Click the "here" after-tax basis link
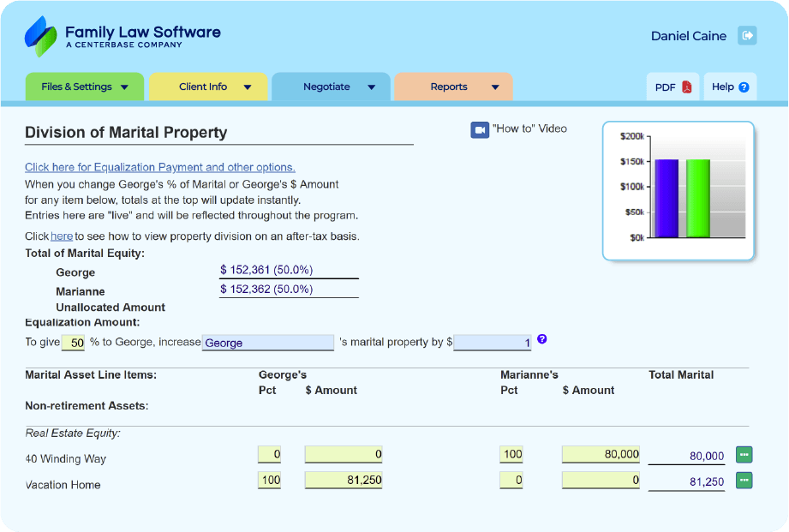The width and height of the screenshot is (789, 532). 62,236
